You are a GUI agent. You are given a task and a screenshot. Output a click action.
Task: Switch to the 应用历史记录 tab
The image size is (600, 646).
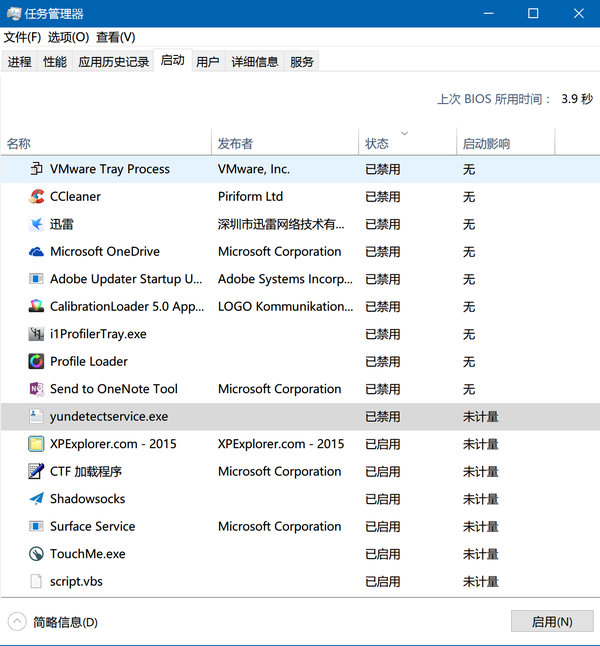tap(113, 62)
